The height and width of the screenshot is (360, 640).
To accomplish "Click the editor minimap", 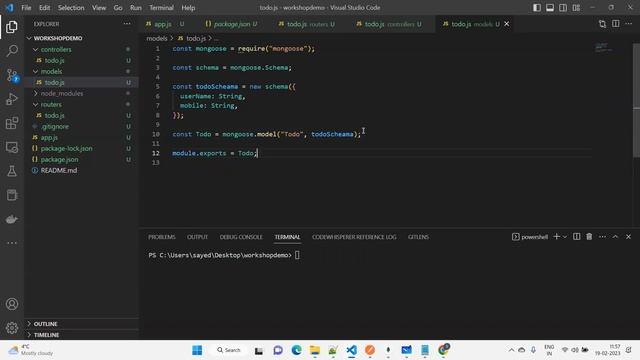I will (x=603, y=47).
